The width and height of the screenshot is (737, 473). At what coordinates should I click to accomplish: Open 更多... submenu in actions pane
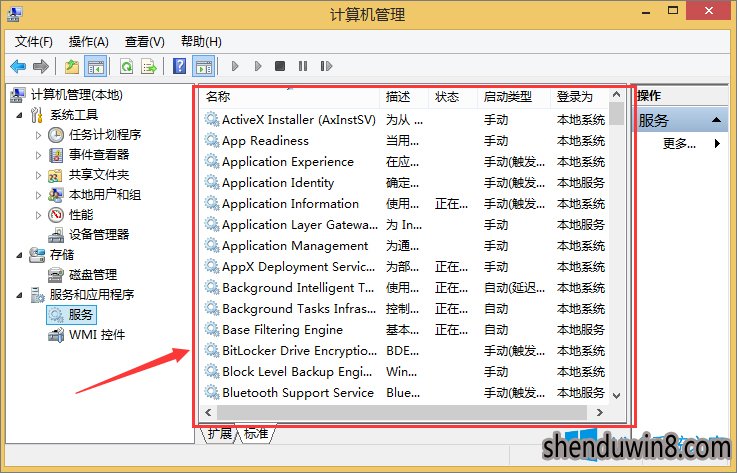[679, 143]
